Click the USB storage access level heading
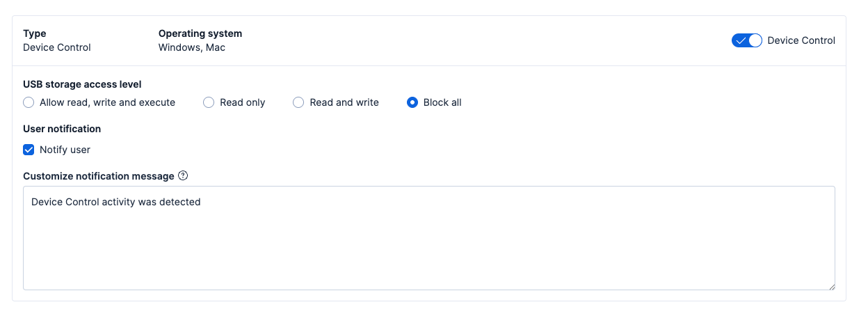 click(x=82, y=84)
